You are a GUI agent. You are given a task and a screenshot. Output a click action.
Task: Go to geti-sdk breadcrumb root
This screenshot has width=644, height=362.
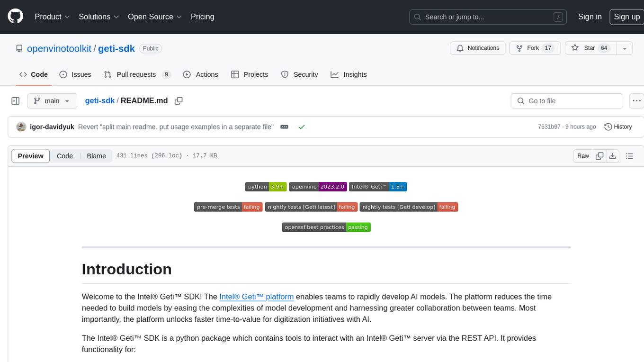pyautogui.click(x=100, y=101)
